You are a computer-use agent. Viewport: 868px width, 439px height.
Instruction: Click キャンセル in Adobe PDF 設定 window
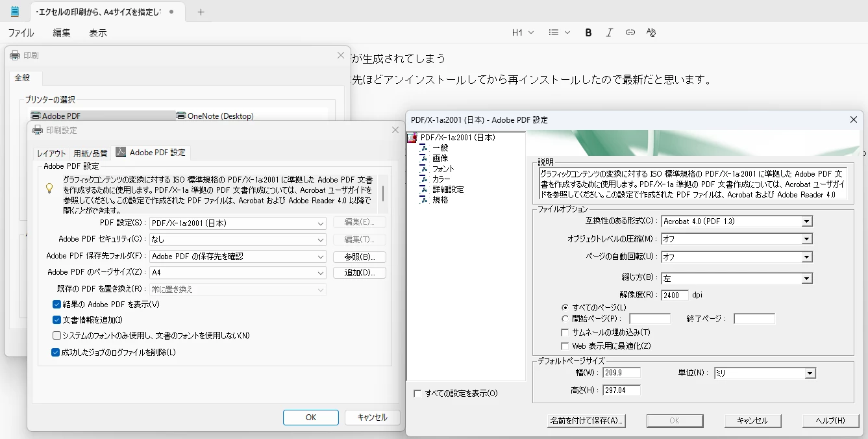[x=752, y=421]
